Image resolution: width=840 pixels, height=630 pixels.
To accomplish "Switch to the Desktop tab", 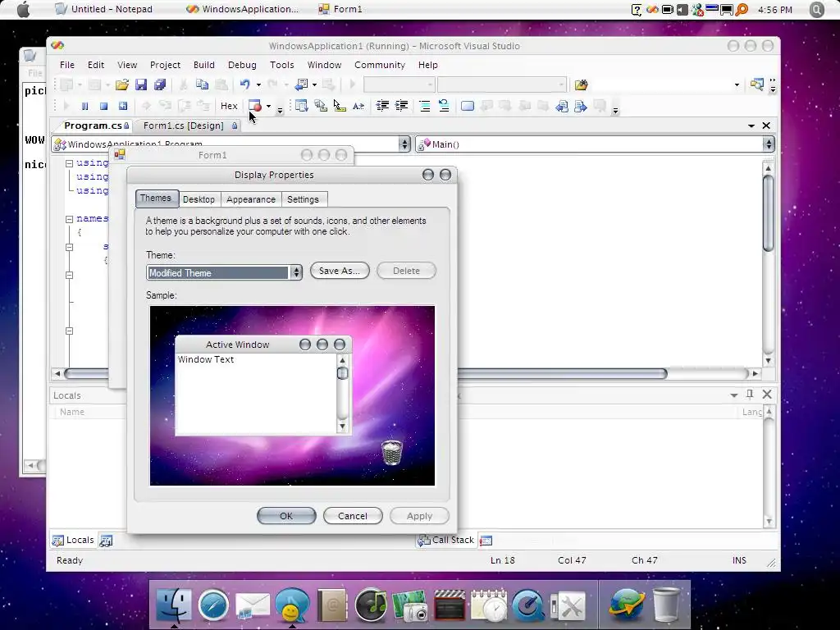I will [199, 199].
